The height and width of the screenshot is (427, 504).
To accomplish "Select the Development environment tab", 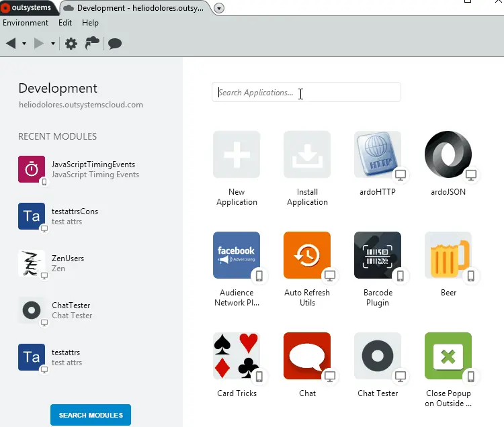I will coord(135,8).
